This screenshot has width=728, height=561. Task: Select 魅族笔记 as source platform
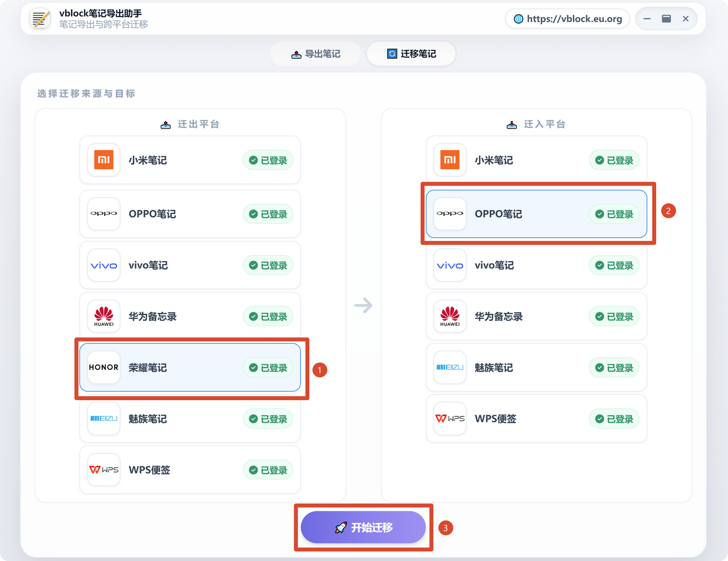pyautogui.click(x=190, y=418)
